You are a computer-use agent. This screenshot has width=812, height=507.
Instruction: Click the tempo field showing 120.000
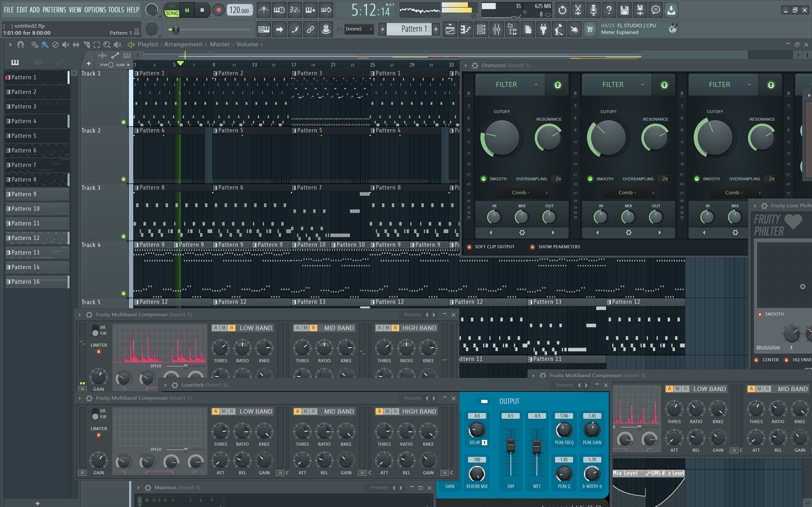(239, 10)
